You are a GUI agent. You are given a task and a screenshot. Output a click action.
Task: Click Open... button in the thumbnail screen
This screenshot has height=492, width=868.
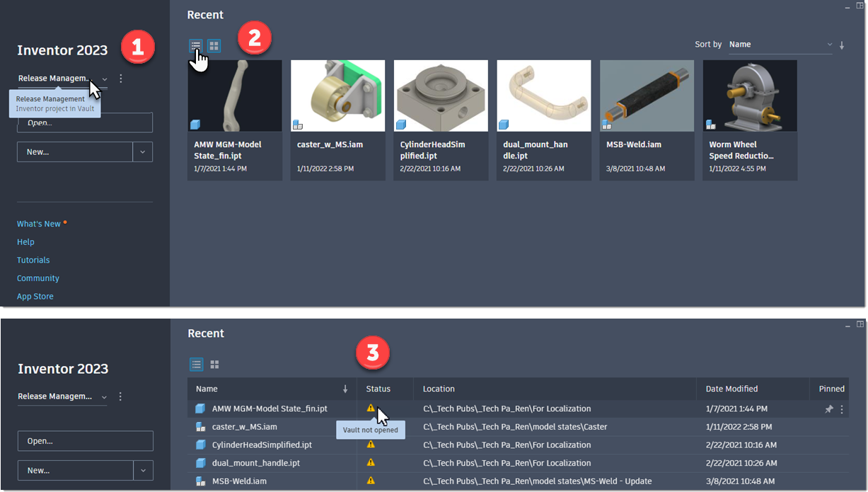click(x=85, y=122)
